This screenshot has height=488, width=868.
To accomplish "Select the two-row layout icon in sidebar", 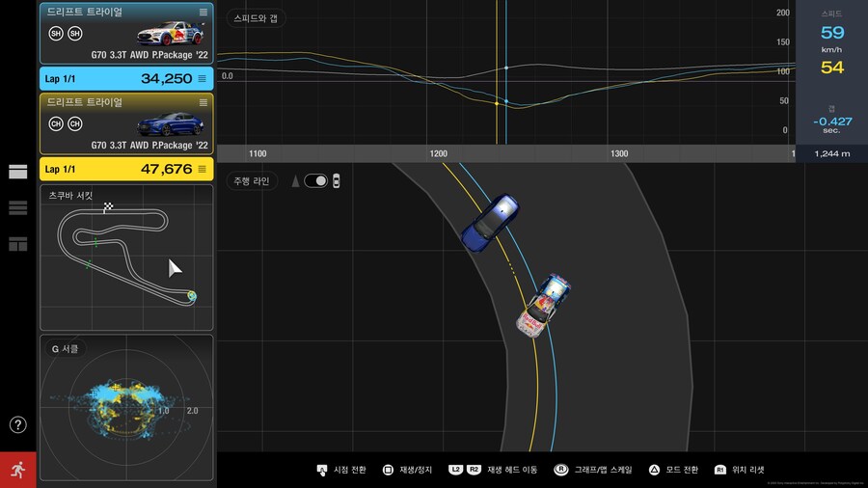I will pos(17,172).
